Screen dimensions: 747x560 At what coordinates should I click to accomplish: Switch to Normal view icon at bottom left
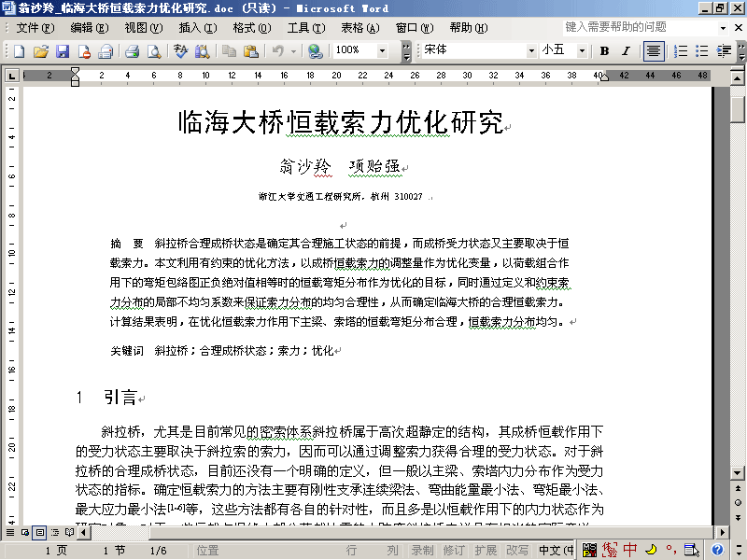[x=10, y=532]
